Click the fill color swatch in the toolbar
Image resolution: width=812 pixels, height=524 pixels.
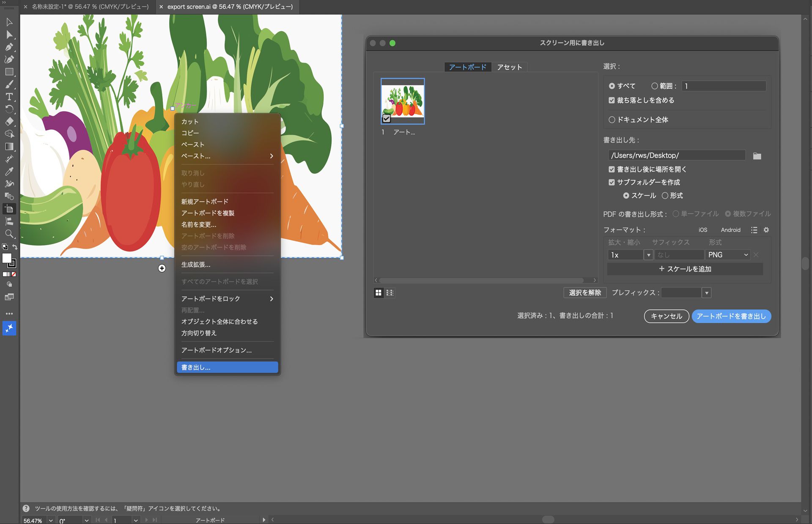[x=7, y=259]
